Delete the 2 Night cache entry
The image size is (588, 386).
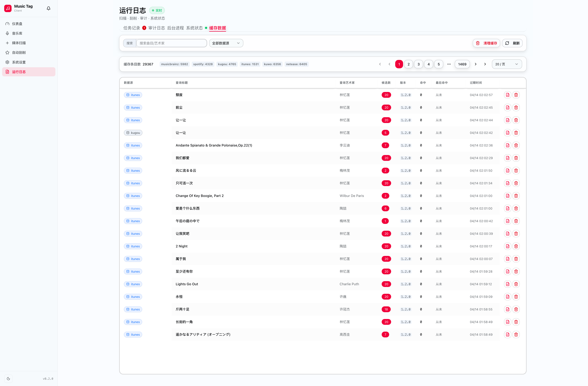click(516, 246)
